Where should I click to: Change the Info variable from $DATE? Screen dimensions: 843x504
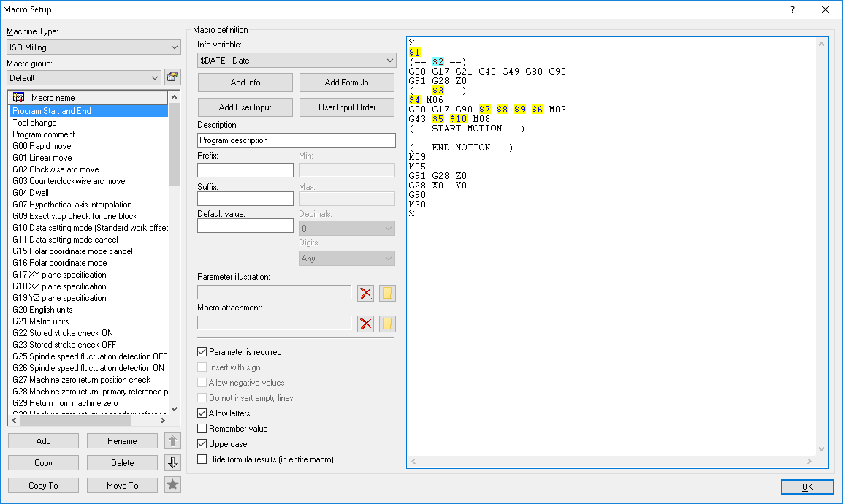point(389,59)
